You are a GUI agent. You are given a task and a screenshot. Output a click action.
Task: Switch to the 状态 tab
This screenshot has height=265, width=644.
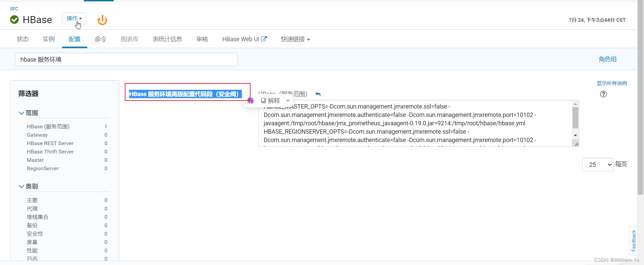[x=23, y=39]
